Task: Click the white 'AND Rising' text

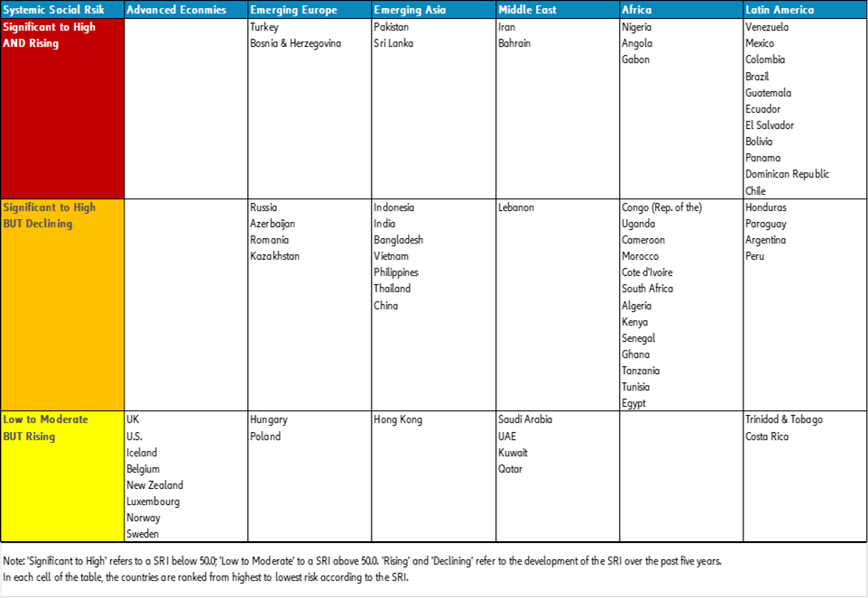Action: (x=31, y=44)
